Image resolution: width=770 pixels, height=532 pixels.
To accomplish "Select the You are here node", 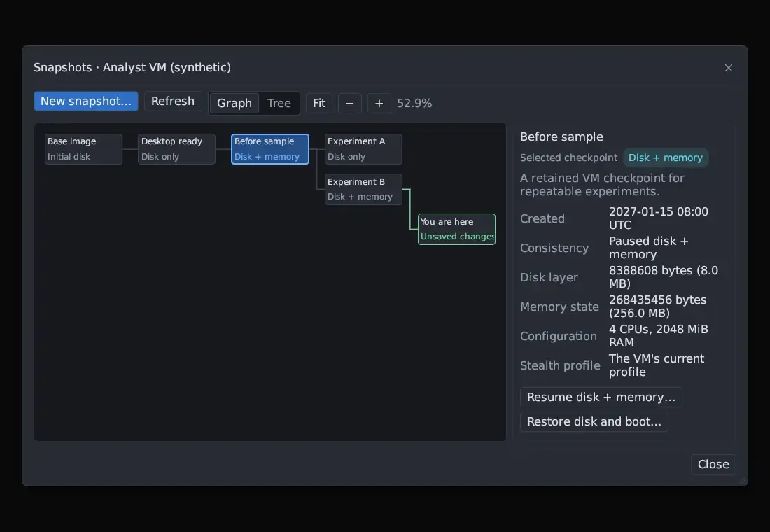I will coord(456,229).
